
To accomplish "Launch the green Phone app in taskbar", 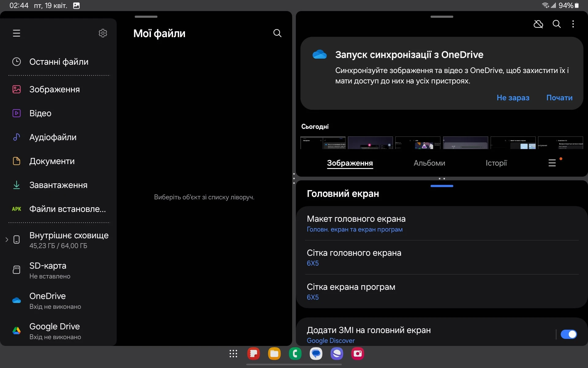I will [x=295, y=354].
